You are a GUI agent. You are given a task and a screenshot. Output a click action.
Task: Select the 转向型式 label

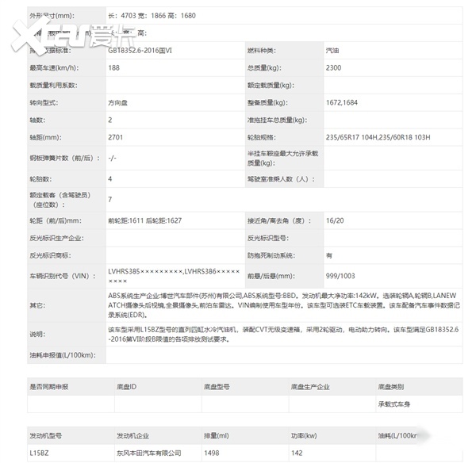(x=44, y=102)
